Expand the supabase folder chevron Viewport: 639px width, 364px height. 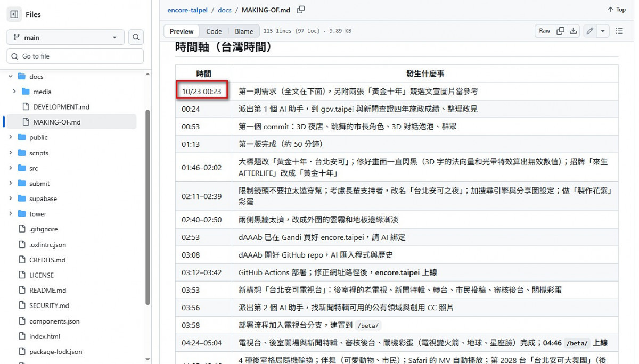click(x=10, y=198)
